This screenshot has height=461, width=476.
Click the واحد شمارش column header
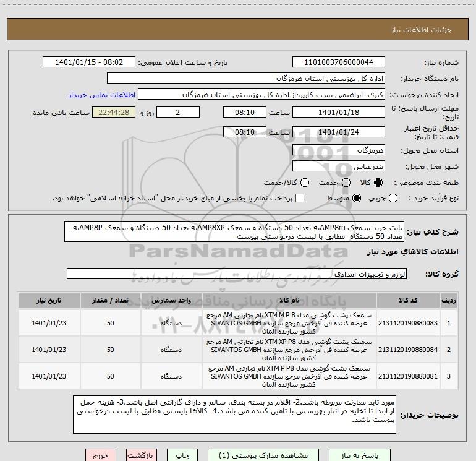171,300
